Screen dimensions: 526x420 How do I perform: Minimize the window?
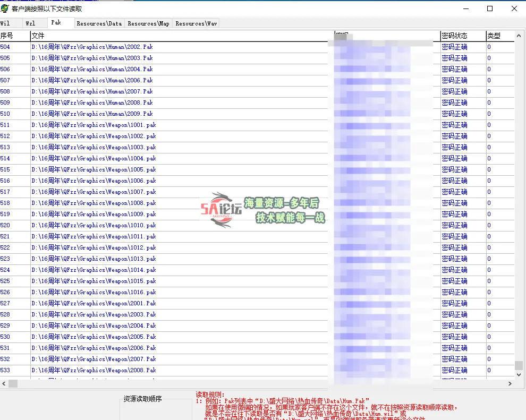(x=465, y=8)
